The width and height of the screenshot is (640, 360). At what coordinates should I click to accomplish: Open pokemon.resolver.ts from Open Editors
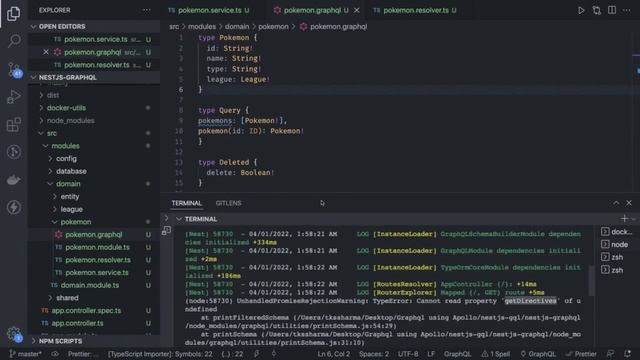(97, 65)
